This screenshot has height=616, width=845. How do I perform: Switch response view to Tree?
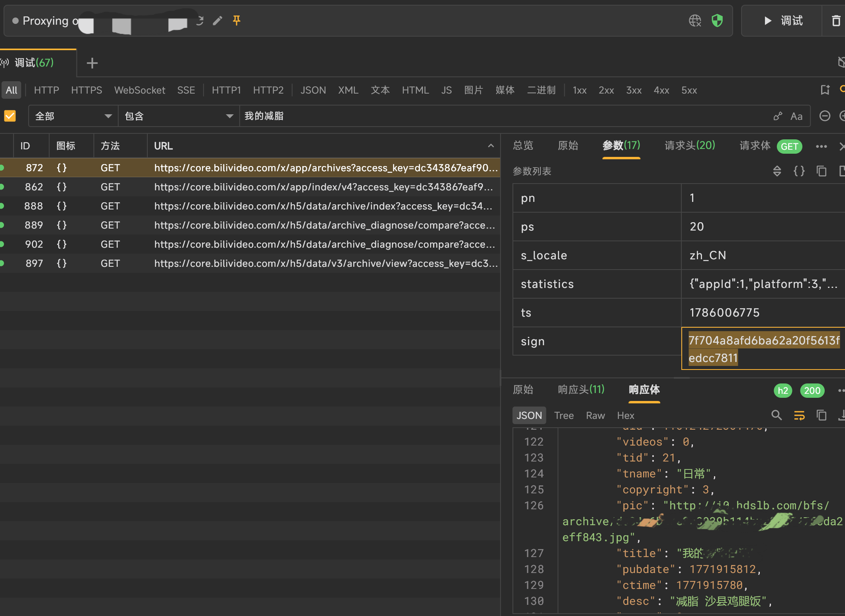[564, 415]
